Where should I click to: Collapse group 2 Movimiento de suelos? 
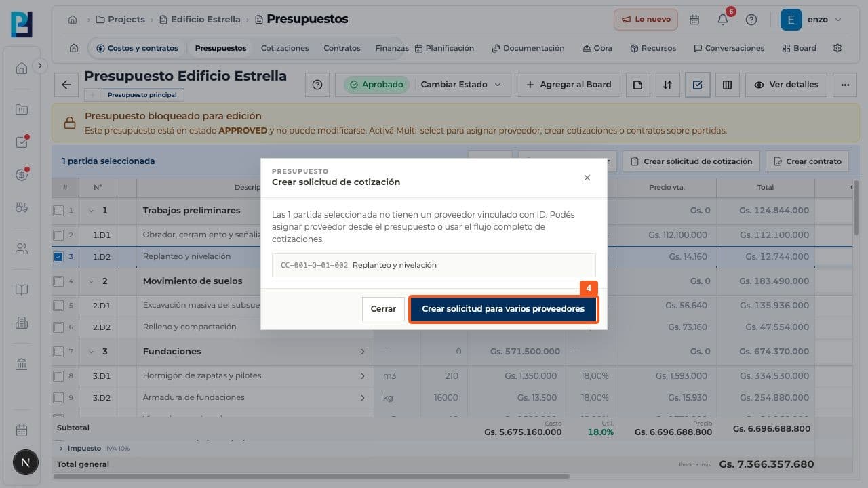pyautogui.click(x=91, y=281)
